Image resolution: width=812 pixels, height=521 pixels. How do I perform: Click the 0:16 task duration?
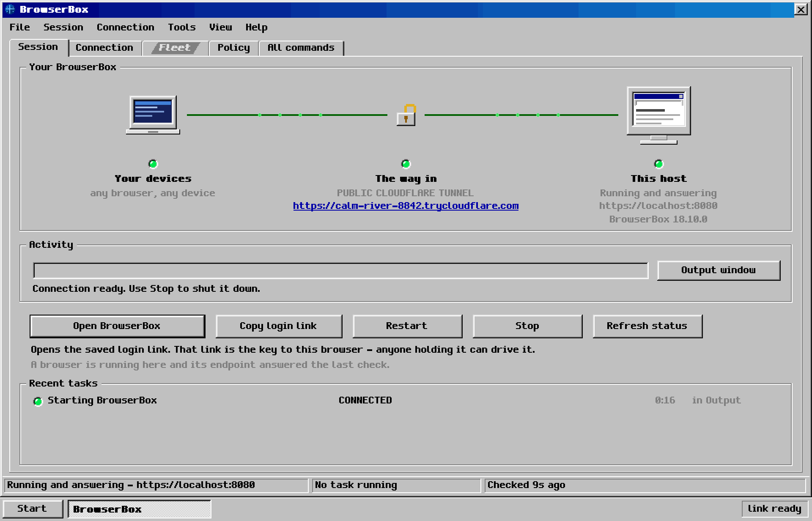[x=665, y=400]
